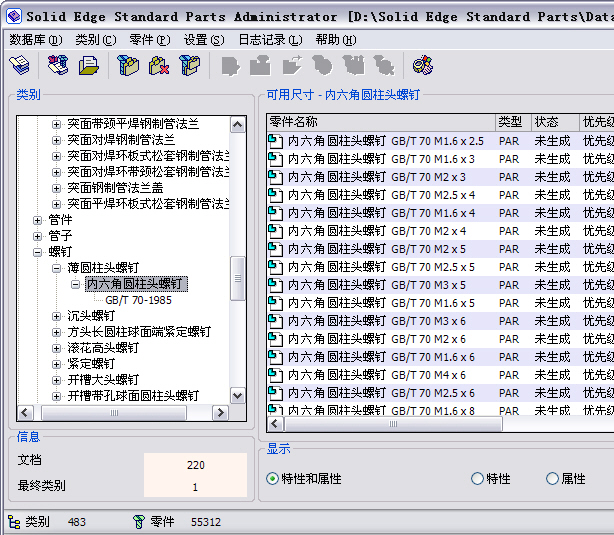The image size is (614, 535).
Task: Click the part icon of row GB/T 70 M1.6 x 3
Action: [x=276, y=159]
